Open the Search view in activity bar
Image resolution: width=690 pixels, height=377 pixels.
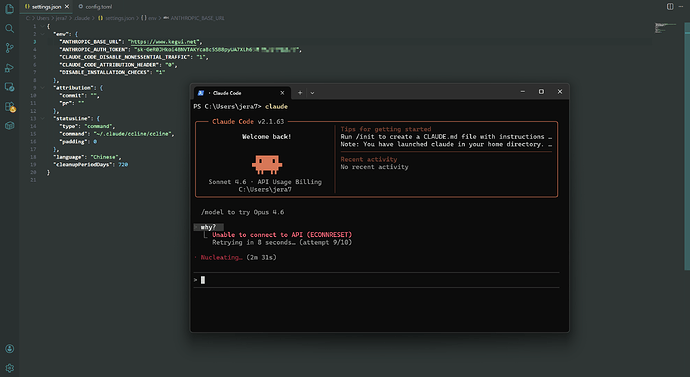coord(9,29)
